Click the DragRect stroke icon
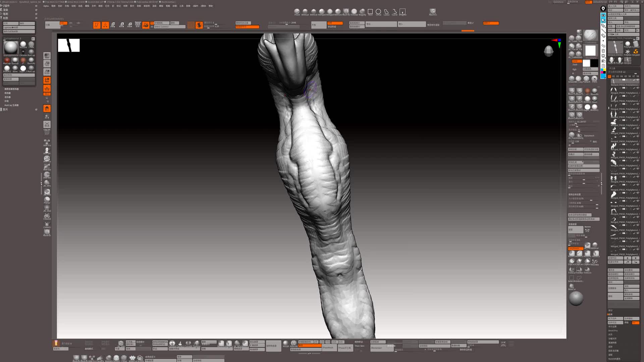The width and height of the screenshot is (644, 362). (402, 12)
